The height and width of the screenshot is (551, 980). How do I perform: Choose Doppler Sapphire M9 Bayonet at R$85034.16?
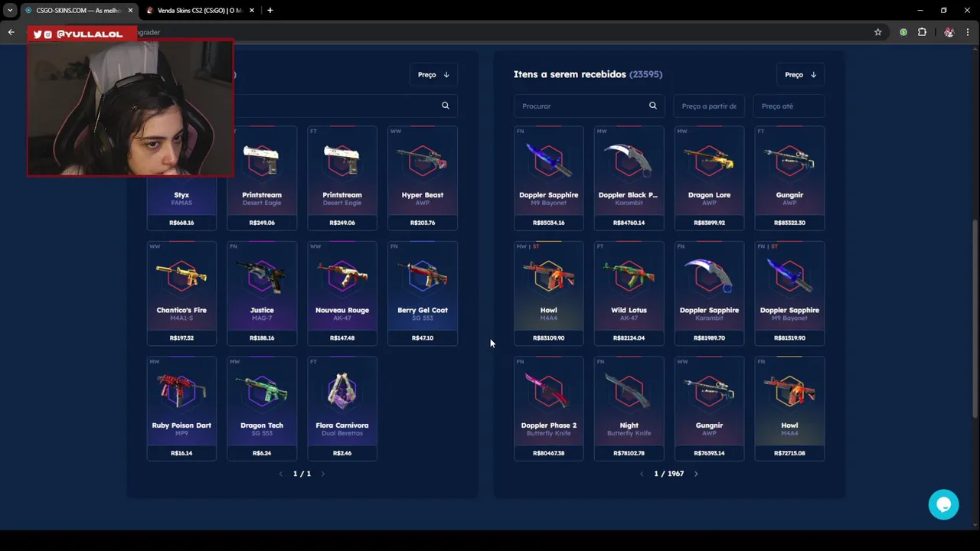[x=549, y=178]
